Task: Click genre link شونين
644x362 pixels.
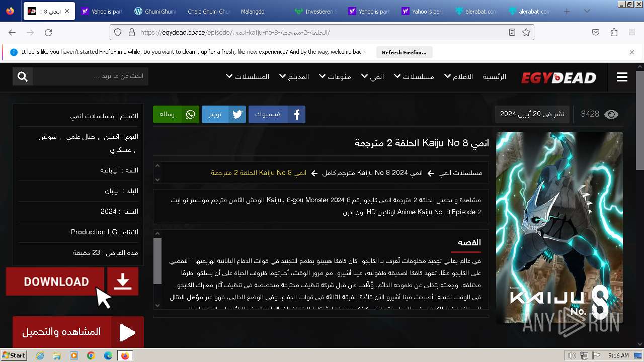Action: pyautogui.click(x=47, y=137)
